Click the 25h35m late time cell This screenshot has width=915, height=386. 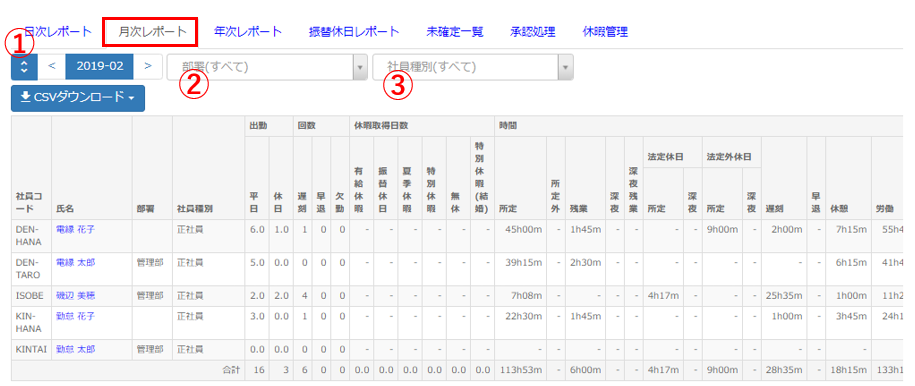click(x=784, y=296)
